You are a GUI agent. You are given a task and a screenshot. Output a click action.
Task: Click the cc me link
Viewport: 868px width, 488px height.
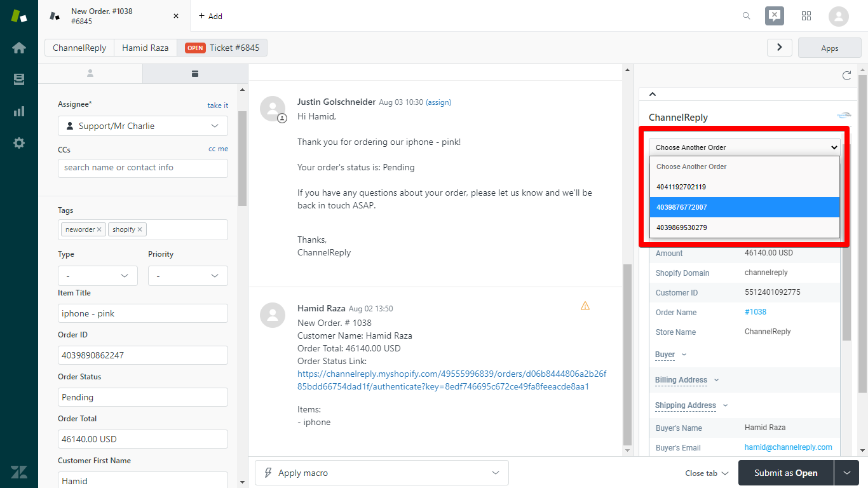218,149
